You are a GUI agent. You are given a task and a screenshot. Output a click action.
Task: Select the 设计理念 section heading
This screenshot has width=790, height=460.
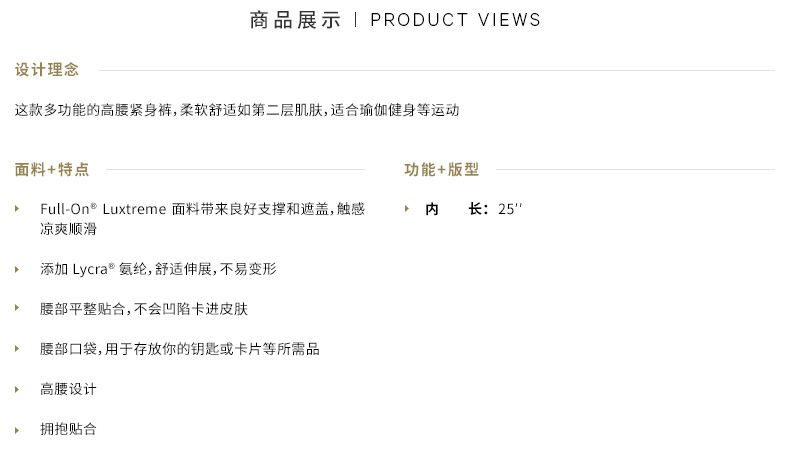pyautogui.click(x=47, y=70)
